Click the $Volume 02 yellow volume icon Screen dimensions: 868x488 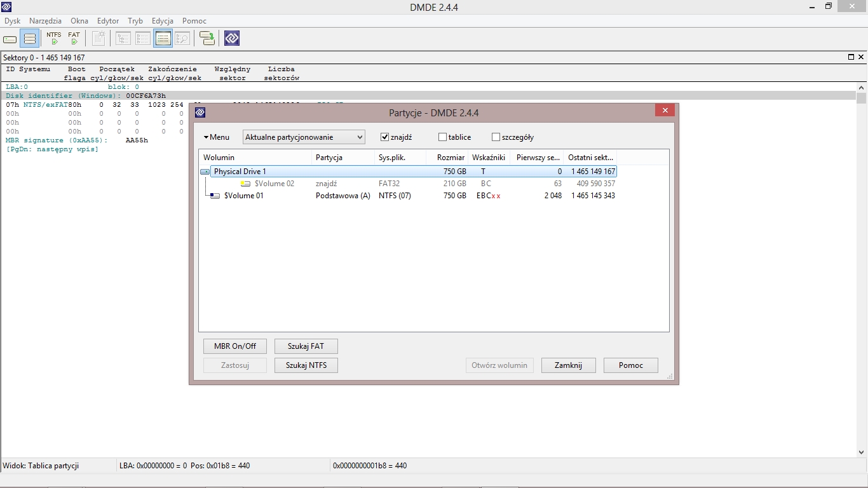[x=245, y=184]
